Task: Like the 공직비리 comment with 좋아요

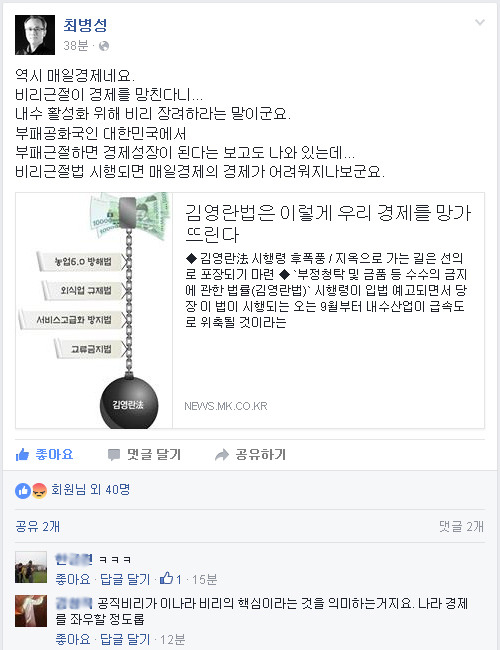Action: point(73,639)
